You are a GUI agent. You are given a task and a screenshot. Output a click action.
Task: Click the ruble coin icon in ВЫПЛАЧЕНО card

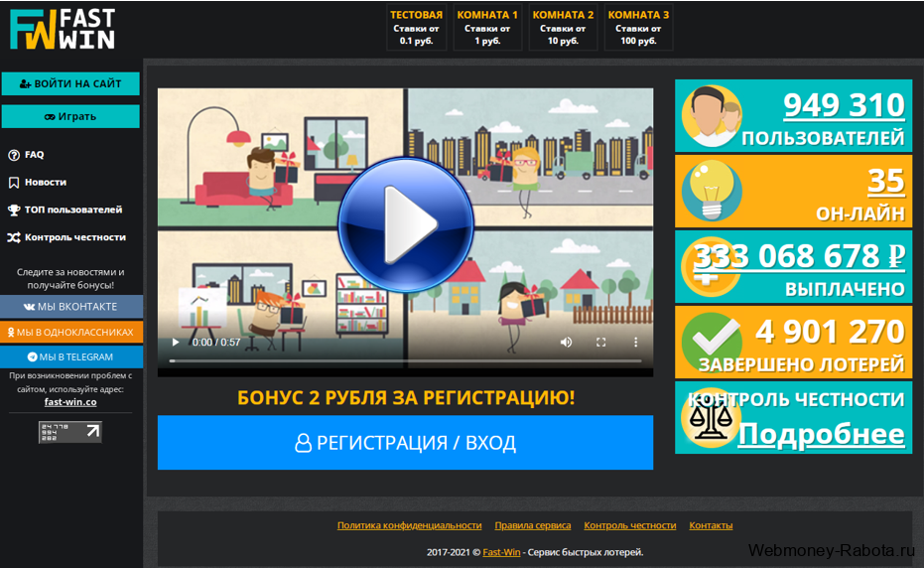710,266
